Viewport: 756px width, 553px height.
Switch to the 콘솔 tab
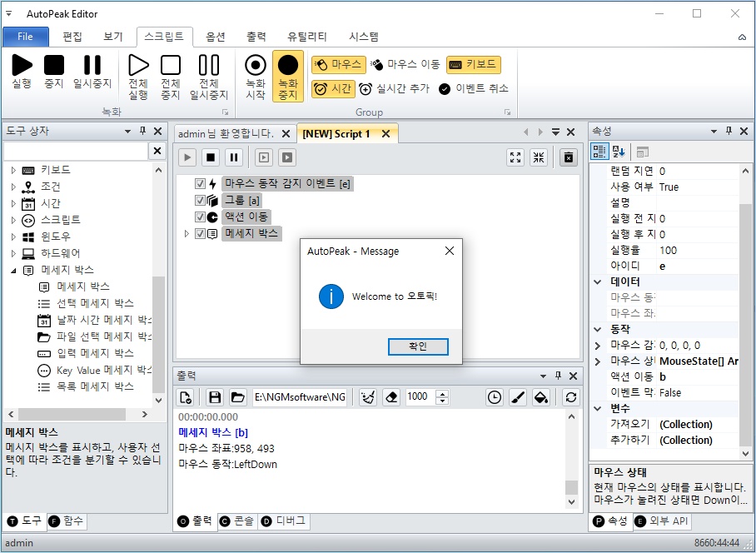tap(237, 521)
